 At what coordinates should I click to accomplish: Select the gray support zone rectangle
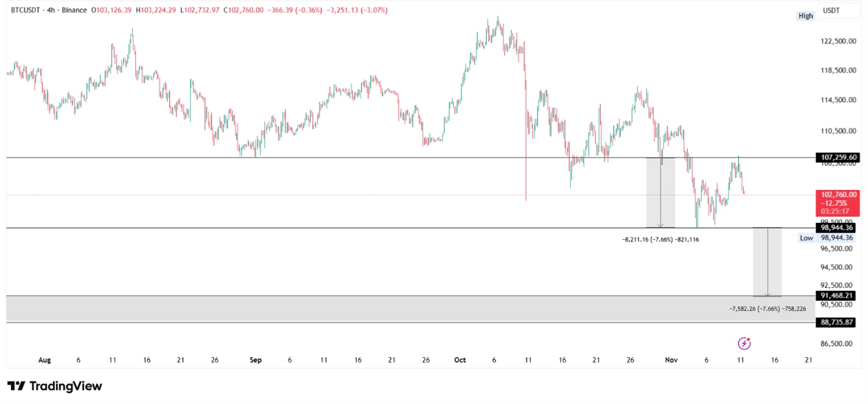click(x=365, y=309)
